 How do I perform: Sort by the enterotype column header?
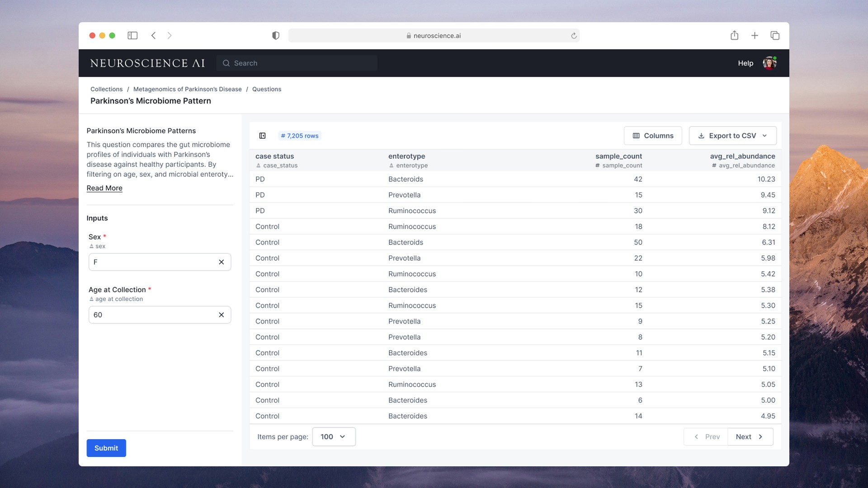(x=406, y=156)
